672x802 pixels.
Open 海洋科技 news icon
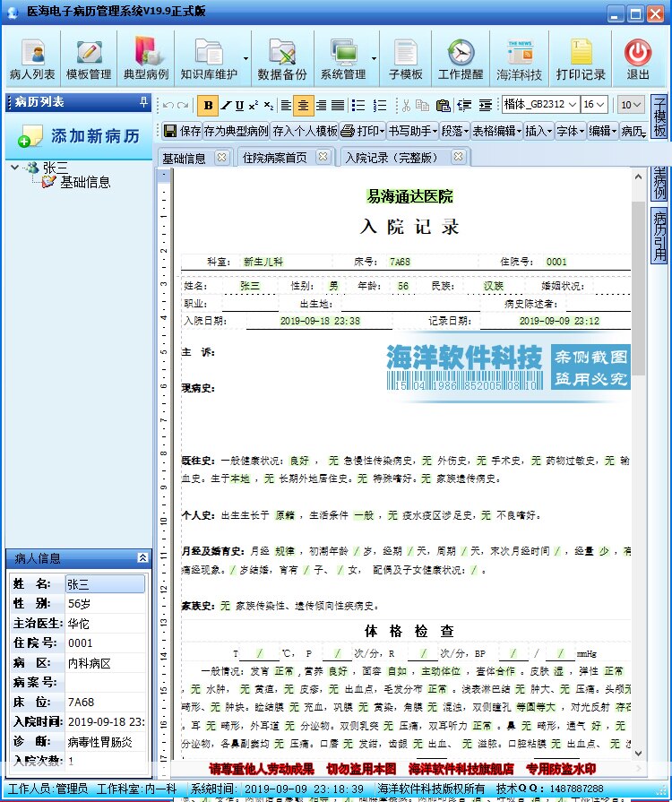pos(519,59)
